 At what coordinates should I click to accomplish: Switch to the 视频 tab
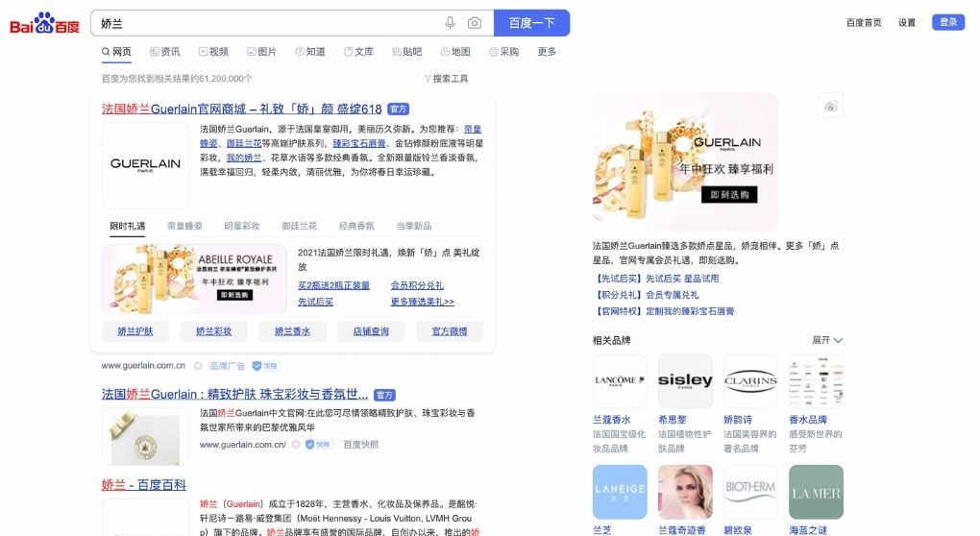[213, 52]
